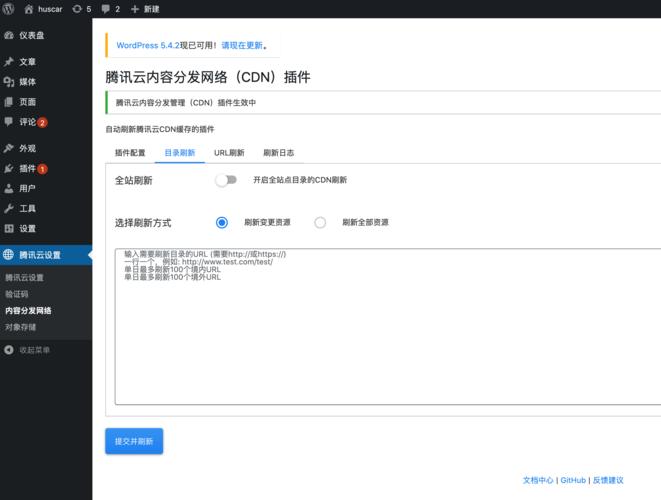Open the 腾讯云设置 submenu item
The width and height of the screenshot is (661, 500).
point(24,277)
